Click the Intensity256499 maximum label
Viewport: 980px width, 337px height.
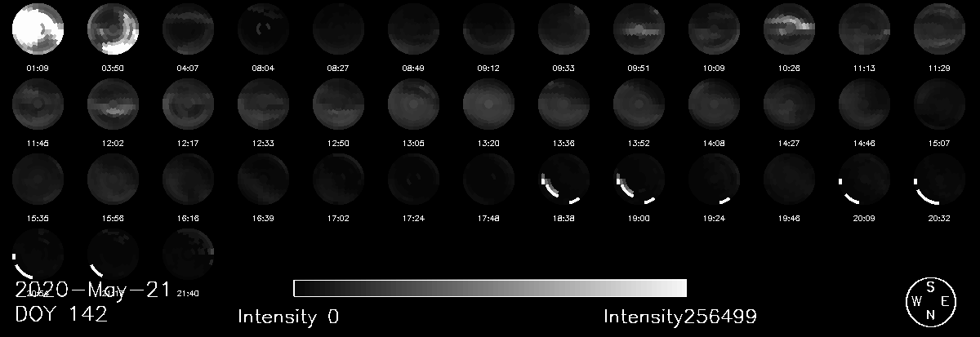(x=680, y=317)
